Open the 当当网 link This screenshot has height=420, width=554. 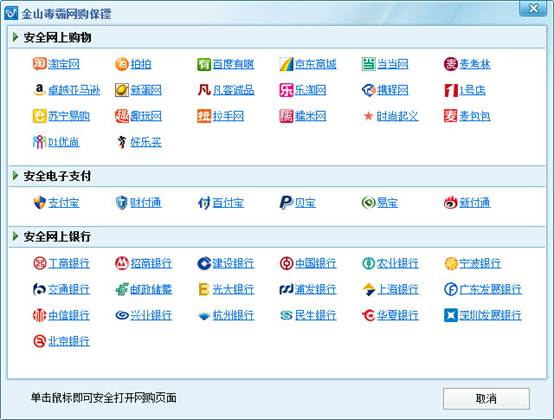point(393,64)
